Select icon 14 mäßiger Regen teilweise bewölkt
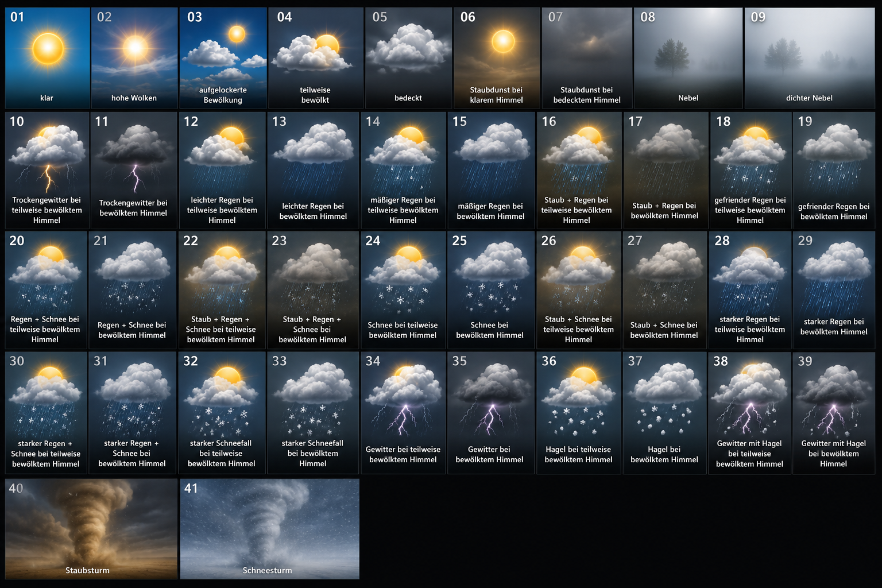The width and height of the screenshot is (882, 588). tap(403, 171)
